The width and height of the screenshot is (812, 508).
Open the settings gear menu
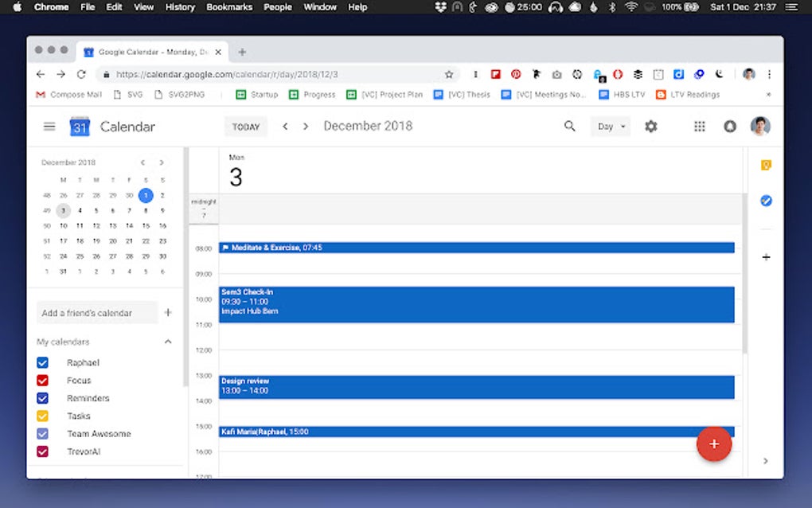click(x=651, y=127)
